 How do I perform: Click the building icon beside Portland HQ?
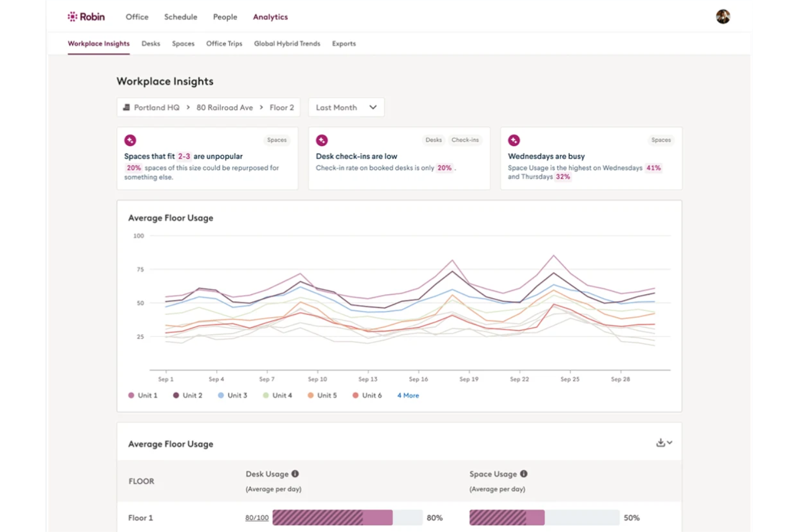(x=126, y=107)
